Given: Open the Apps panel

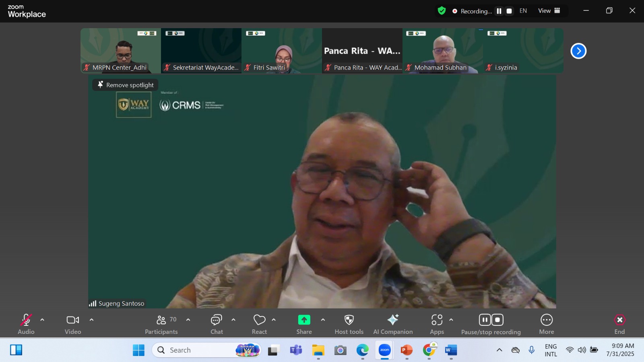Looking at the screenshot, I should (x=437, y=324).
